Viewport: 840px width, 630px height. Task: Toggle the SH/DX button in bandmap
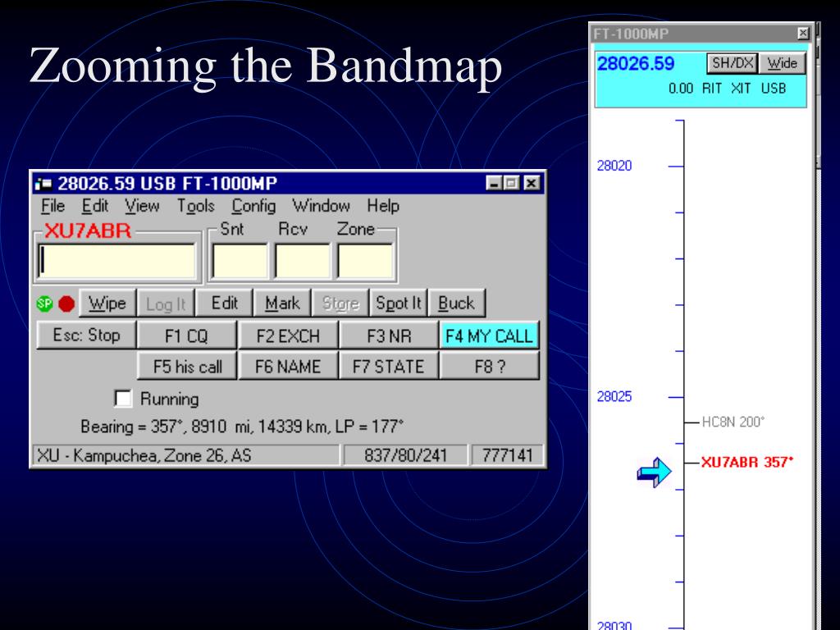click(x=733, y=63)
